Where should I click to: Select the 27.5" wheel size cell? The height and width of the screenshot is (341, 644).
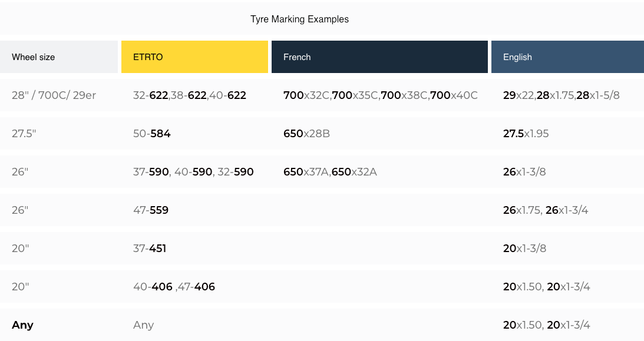click(24, 134)
